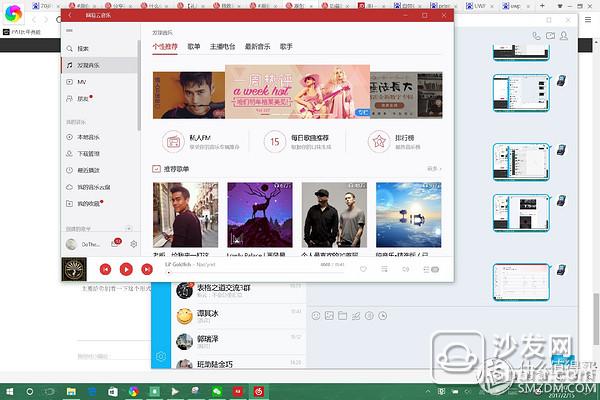Click the chat window scrollbar
This screenshot has width=600, height=400.
pos(596,320)
